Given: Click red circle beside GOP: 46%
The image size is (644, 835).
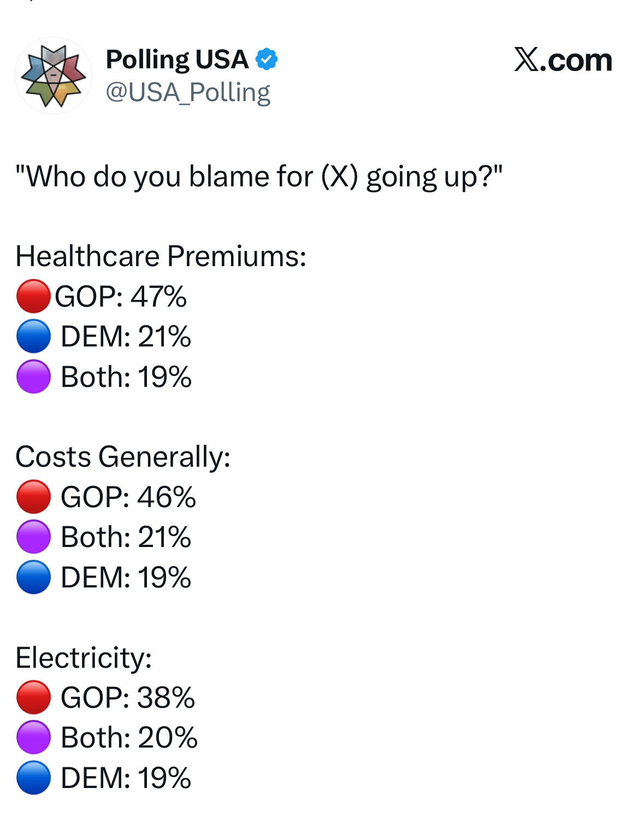Looking at the screenshot, I should tap(33, 497).
